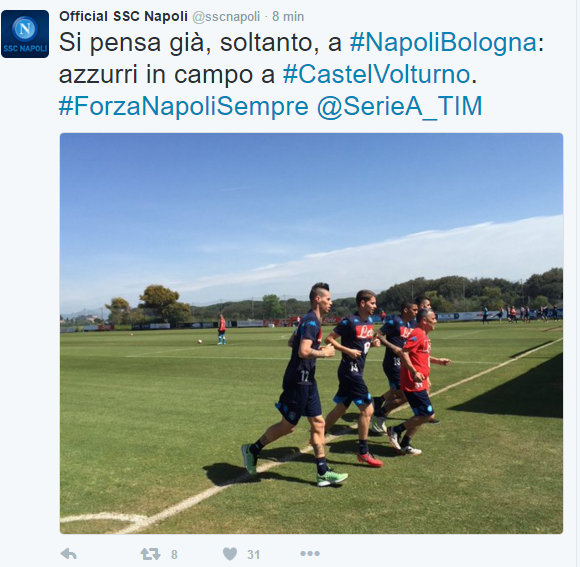Click the like count showing 31
Image resolution: width=580 pixels, height=567 pixels.
253,555
